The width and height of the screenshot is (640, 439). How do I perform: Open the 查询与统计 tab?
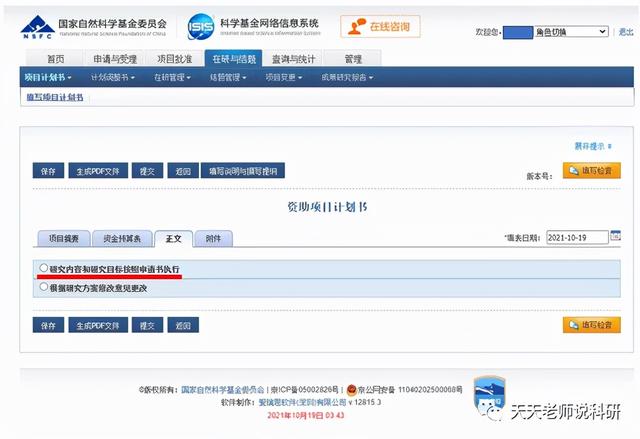coord(293,59)
